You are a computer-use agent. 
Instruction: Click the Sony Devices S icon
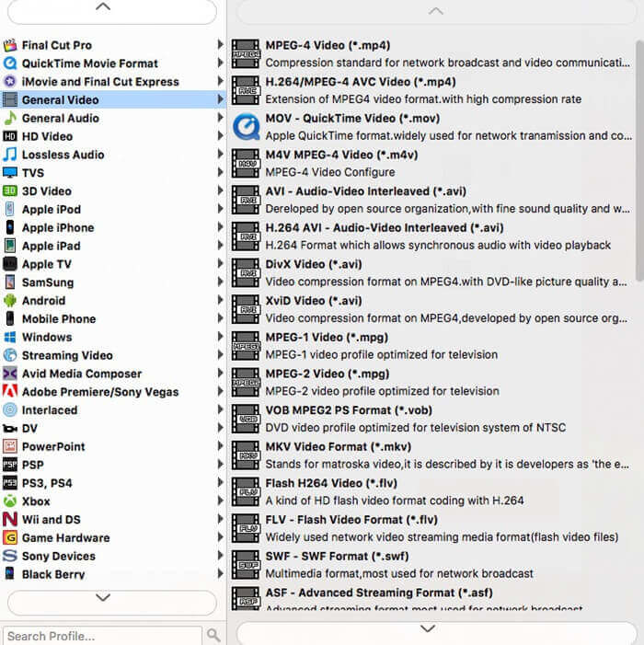pos(10,556)
